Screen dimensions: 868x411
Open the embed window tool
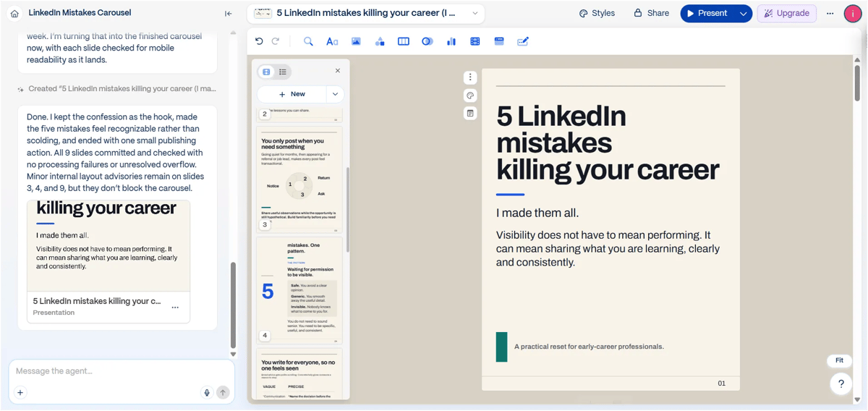(x=499, y=41)
